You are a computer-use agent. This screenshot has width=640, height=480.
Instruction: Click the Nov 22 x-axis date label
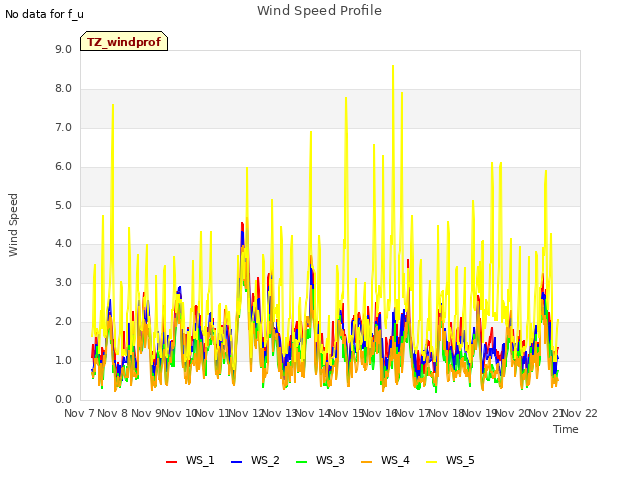[x=580, y=413]
